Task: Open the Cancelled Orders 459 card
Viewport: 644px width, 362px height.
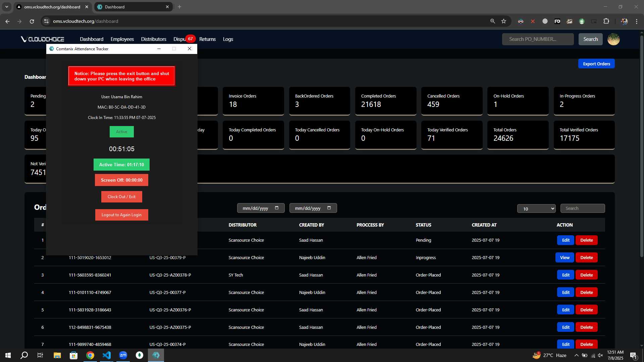Action: 452,101
